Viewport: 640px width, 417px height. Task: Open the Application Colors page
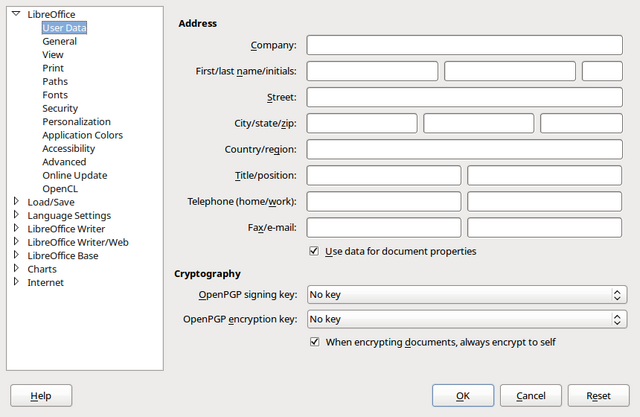pos(82,135)
